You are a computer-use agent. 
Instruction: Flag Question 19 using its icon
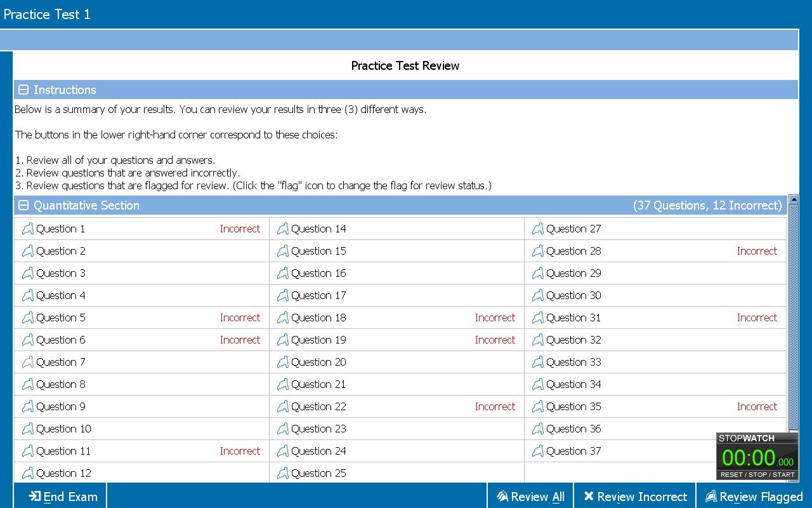(x=282, y=340)
